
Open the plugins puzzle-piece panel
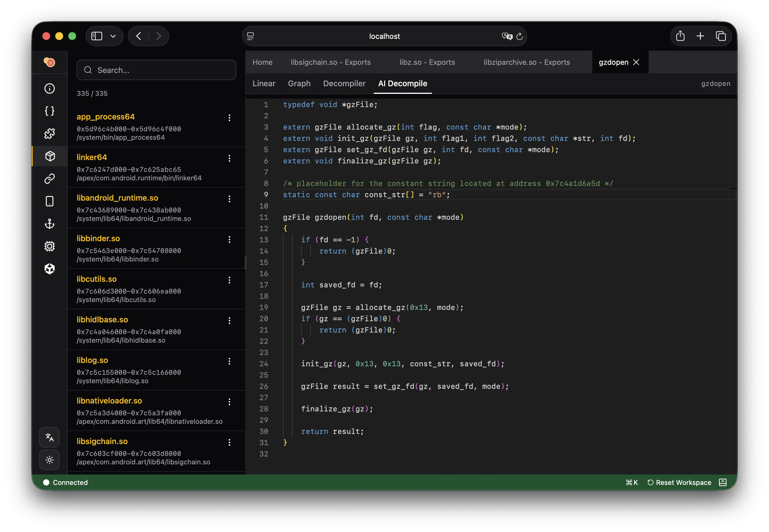pos(49,133)
